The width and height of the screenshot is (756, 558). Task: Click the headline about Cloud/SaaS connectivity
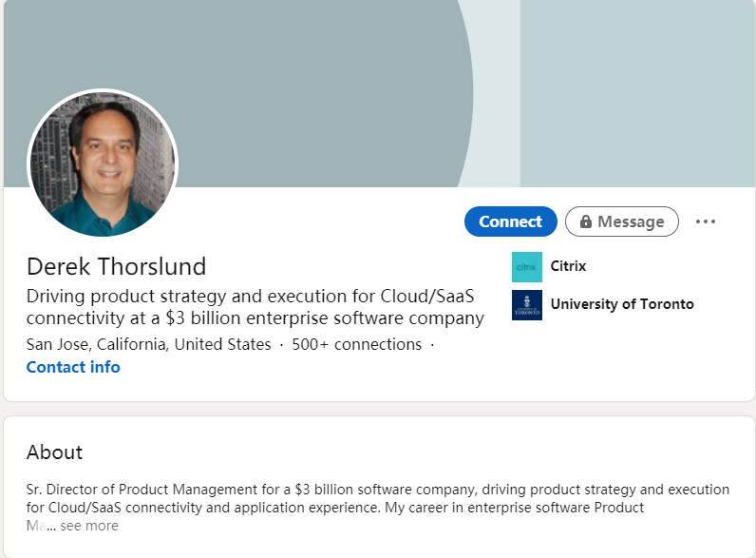click(x=255, y=306)
